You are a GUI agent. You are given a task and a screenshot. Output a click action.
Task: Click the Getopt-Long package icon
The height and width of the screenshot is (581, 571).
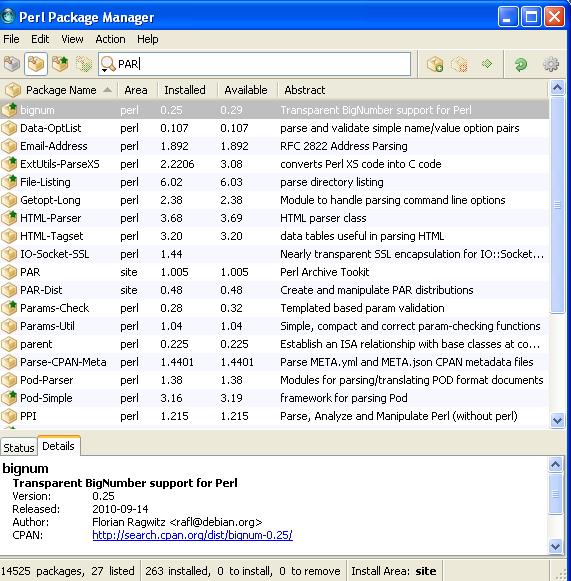pos(9,200)
